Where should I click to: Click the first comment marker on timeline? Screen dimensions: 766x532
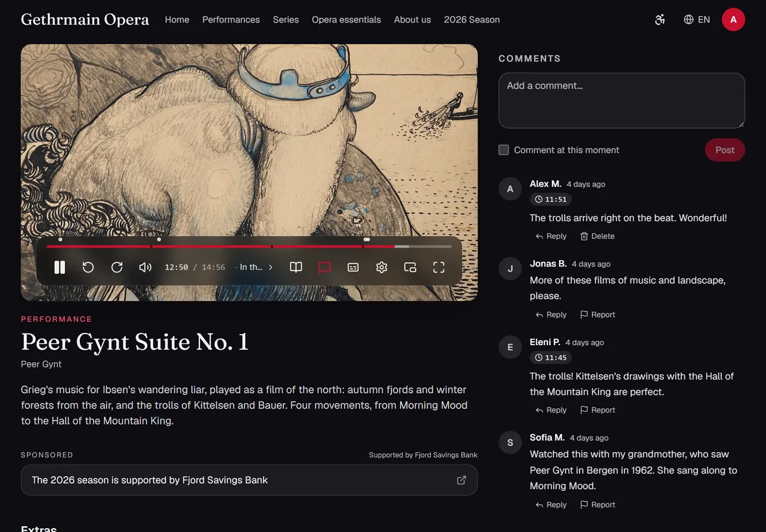[60, 239]
